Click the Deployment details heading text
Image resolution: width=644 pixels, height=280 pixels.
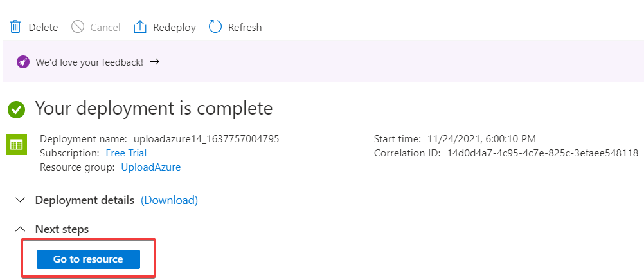click(85, 200)
